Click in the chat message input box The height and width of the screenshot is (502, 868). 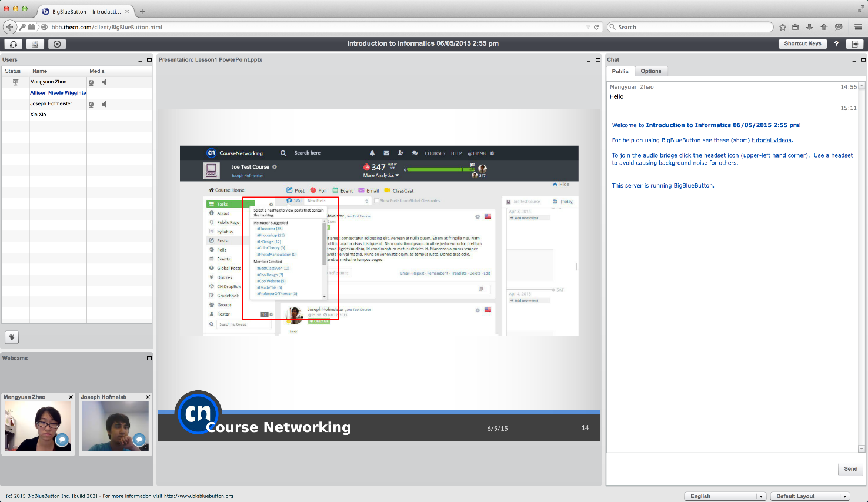722,469
